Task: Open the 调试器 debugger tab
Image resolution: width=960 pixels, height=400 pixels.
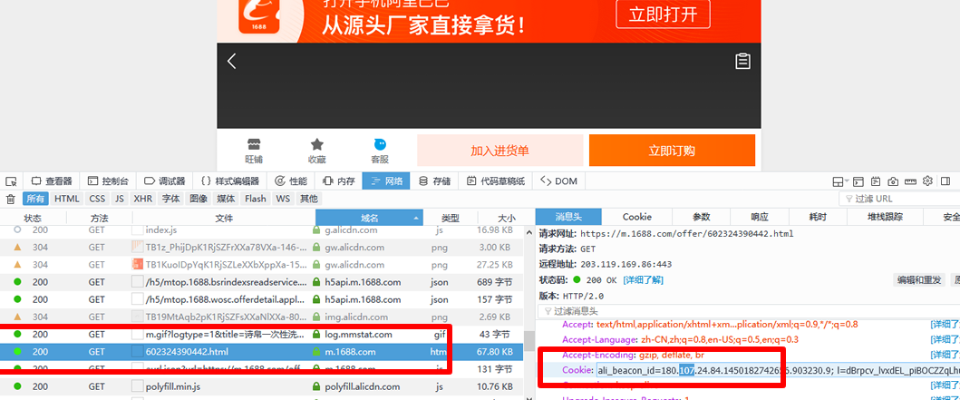Action: tap(165, 181)
